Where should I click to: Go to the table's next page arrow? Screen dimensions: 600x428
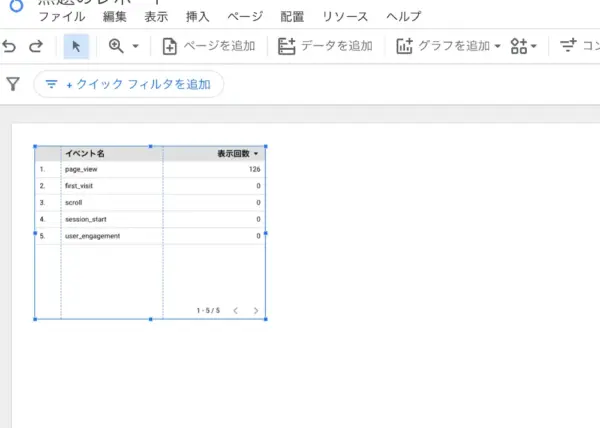pos(256,311)
